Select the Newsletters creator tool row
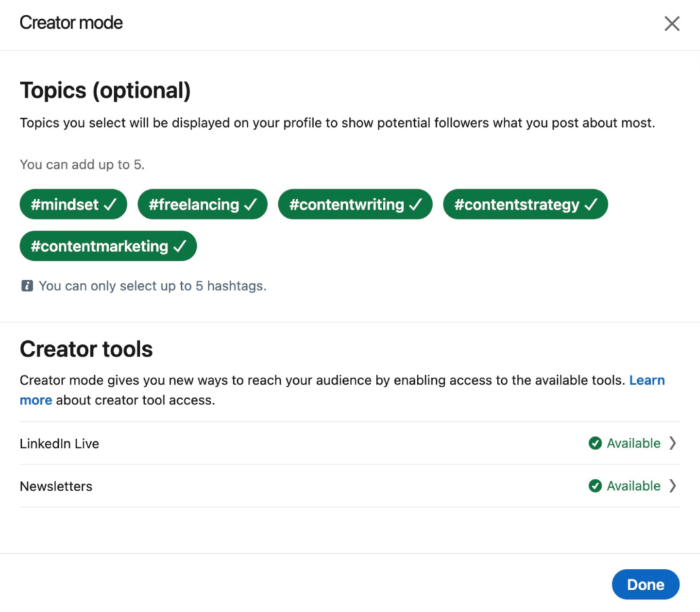The image size is (700, 612). 350,486
